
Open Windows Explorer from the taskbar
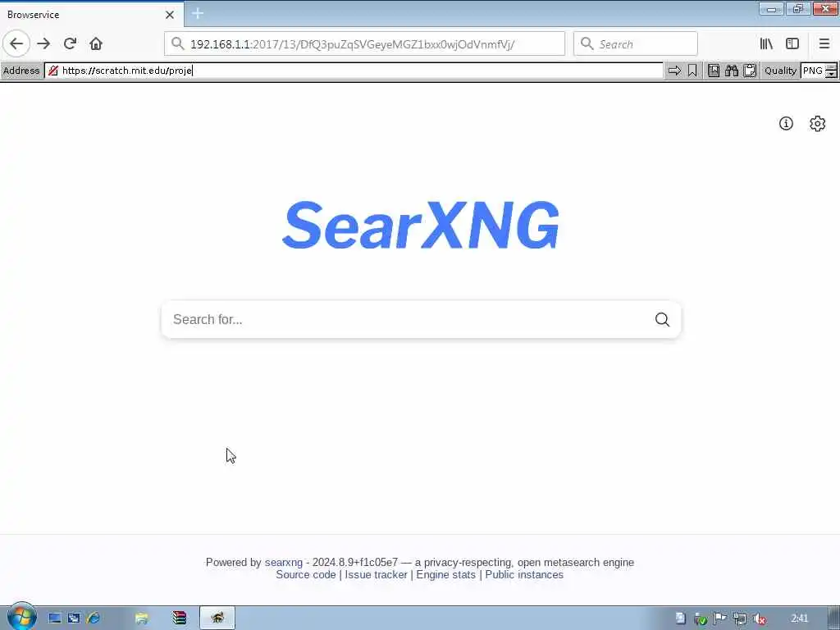[x=141, y=619]
